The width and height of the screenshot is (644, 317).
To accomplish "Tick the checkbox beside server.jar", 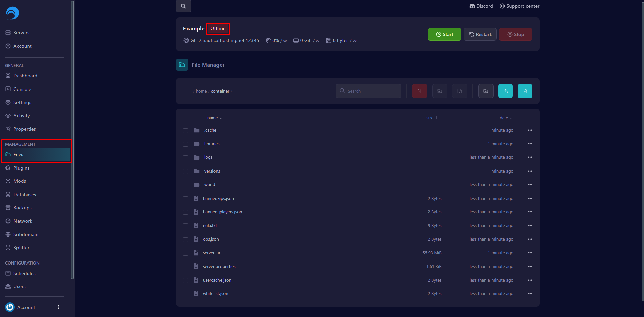I will [185, 253].
